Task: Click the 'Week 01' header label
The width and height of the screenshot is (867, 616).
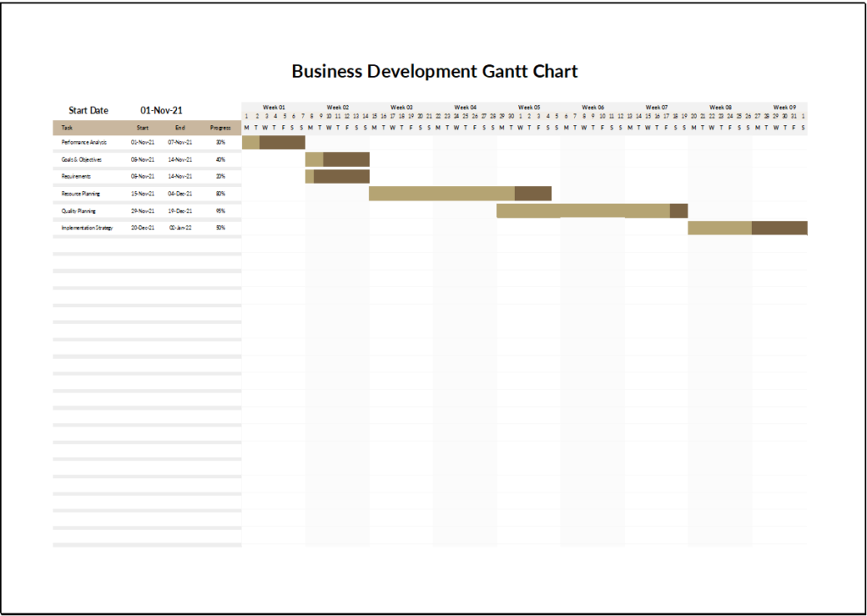Action: click(273, 107)
